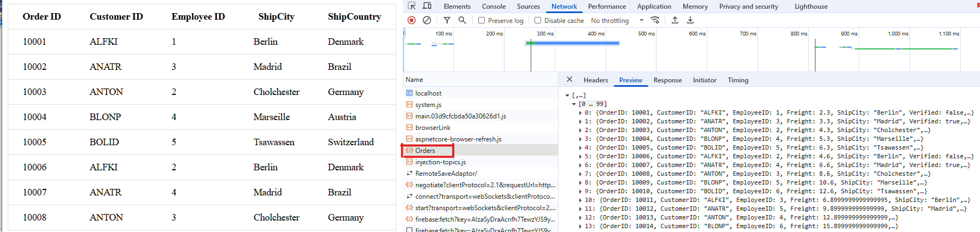Activate the inspect element picker

coord(412,6)
